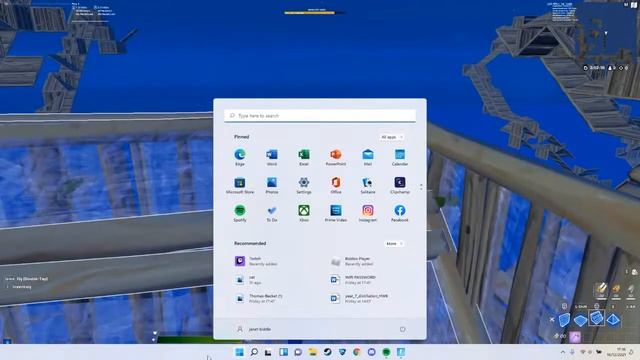Screen dimensions: 640x360
Task: Switch to Steam on the taskbar
Action: 327,352
